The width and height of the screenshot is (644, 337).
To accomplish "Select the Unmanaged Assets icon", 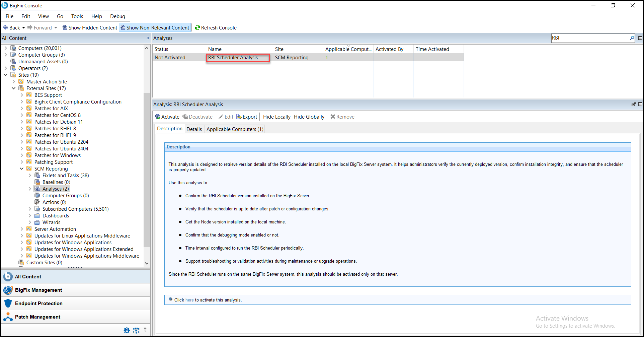I will coord(13,61).
